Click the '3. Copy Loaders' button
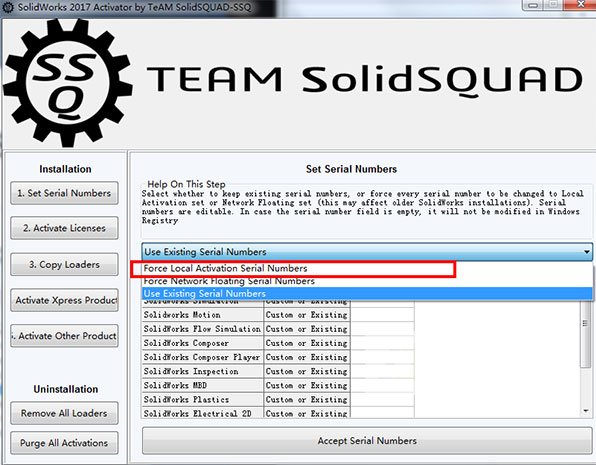Image resolution: width=596 pixels, height=465 pixels. [x=64, y=264]
